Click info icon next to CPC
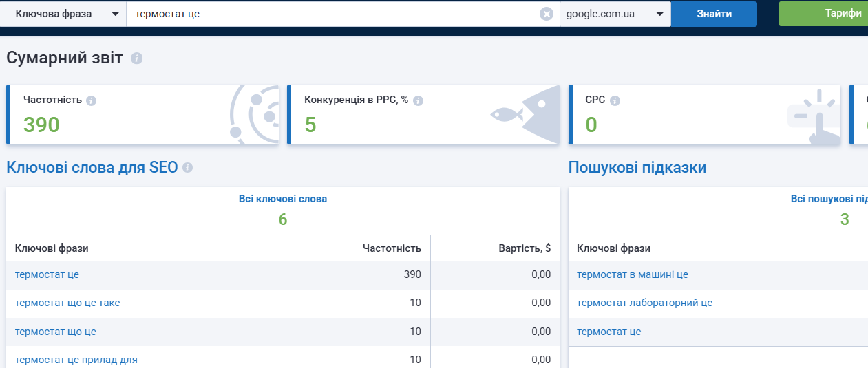The height and width of the screenshot is (368, 868). coord(615,100)
